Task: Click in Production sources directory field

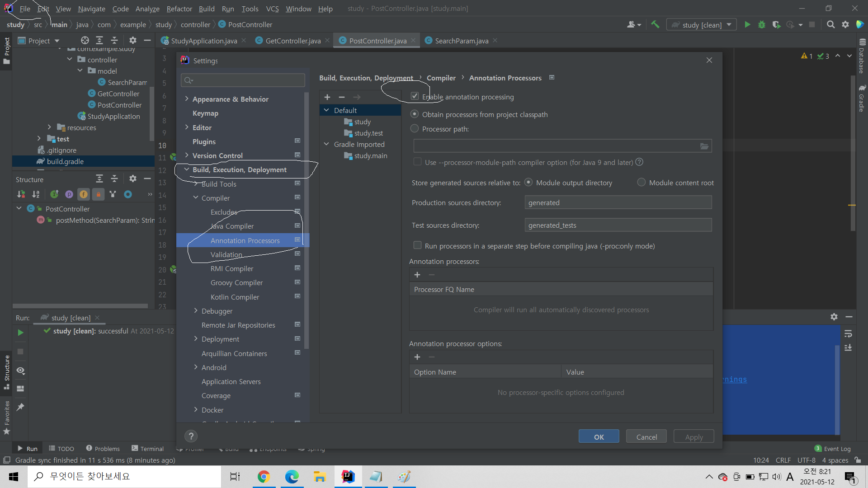Action: click(x=618, y=202)
